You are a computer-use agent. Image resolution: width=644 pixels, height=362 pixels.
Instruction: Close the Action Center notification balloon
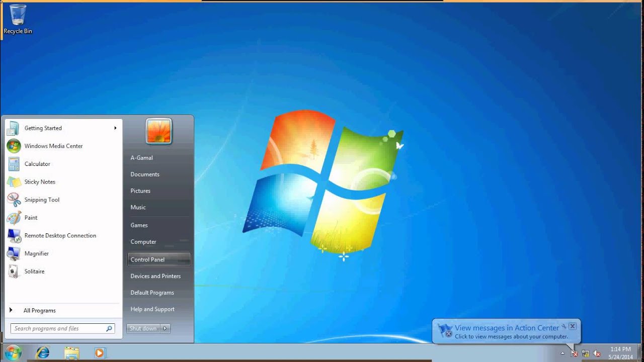point(573,326)
